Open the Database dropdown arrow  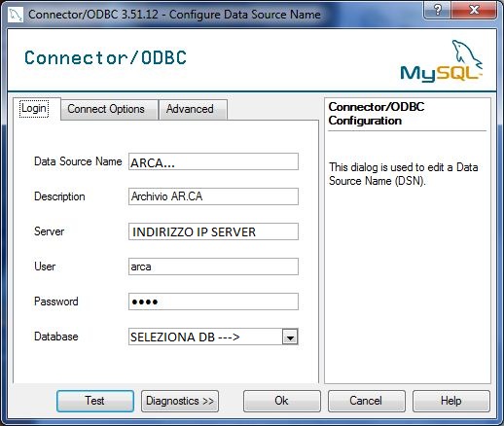click(x=290, y=337)
